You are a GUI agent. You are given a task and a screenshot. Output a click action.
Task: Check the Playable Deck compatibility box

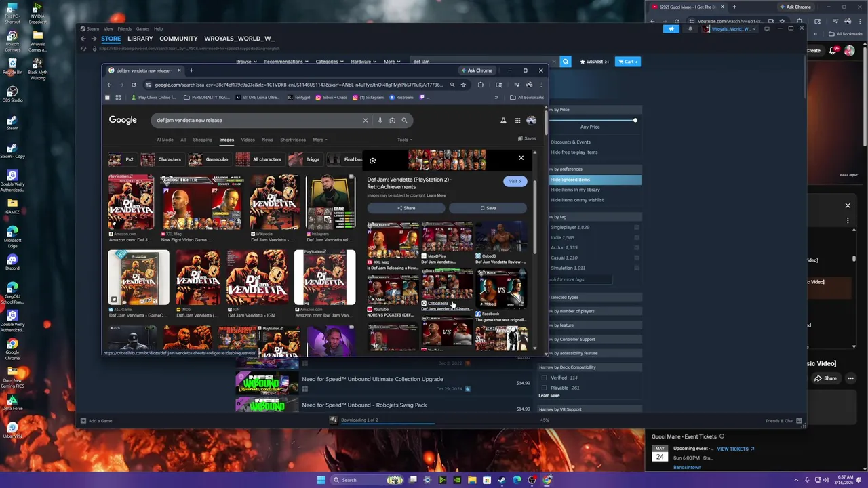(544, 388)
